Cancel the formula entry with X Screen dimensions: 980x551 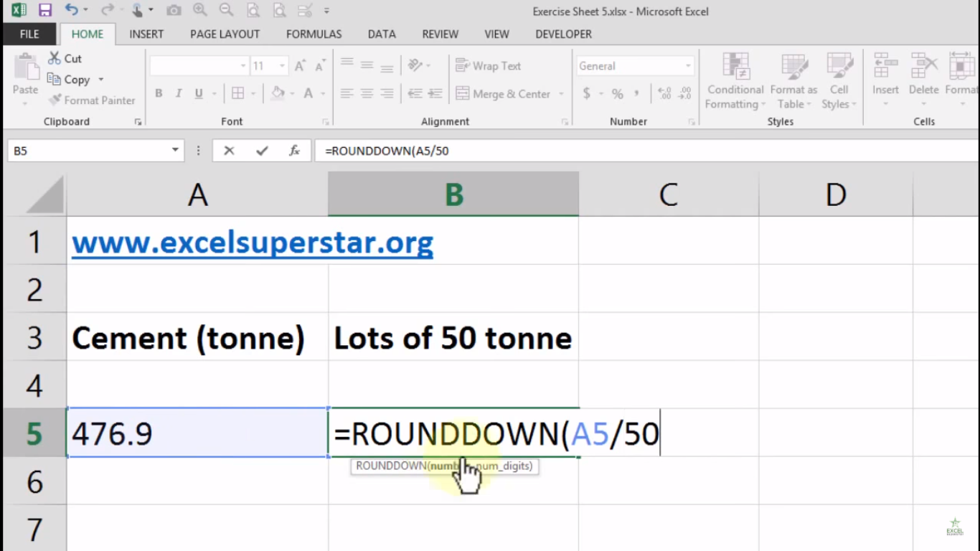click(229, 151)
